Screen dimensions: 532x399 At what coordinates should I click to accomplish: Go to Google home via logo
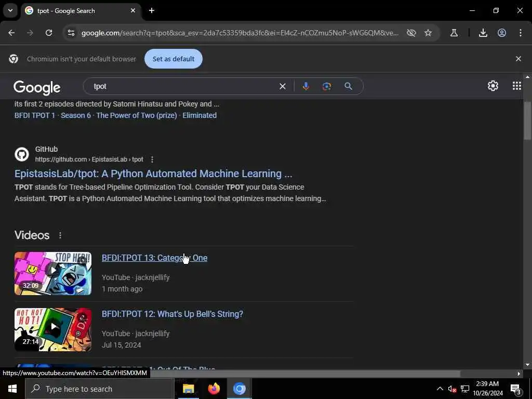tap(37, 87)
